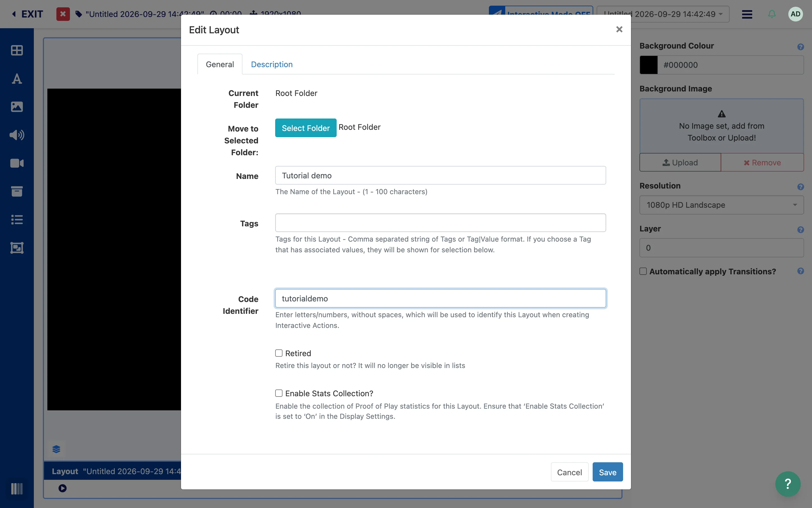Open the green help bubble

point(788,484)
